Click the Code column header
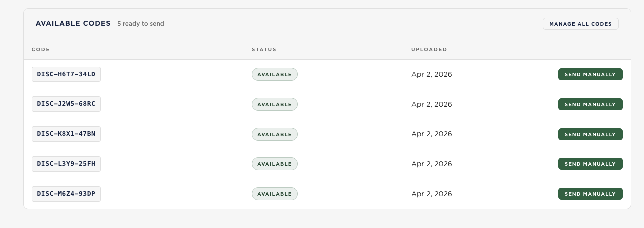The width and height of the screenshot is (644, 228). [41, 49]
